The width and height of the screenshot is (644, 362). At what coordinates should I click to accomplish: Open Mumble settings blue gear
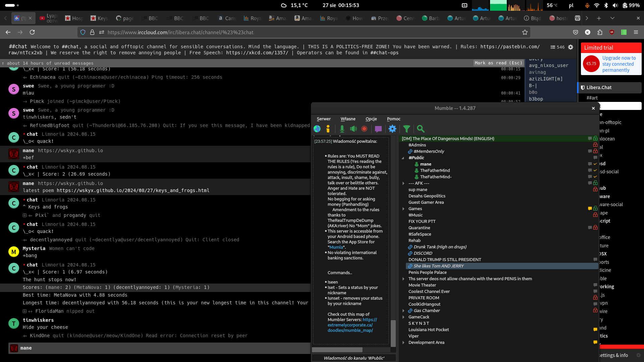click(x=392, y=129)
